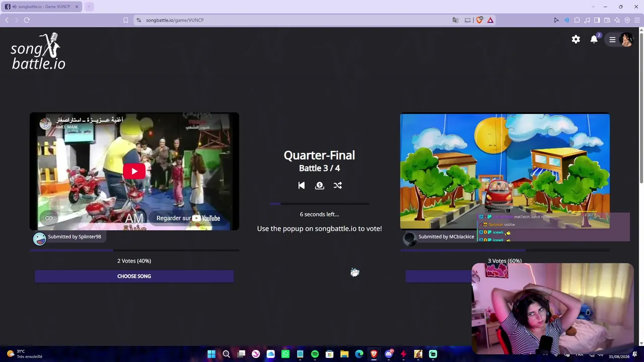
Task: Click MCblackice's submitter avatar
Action: point(410,239)
